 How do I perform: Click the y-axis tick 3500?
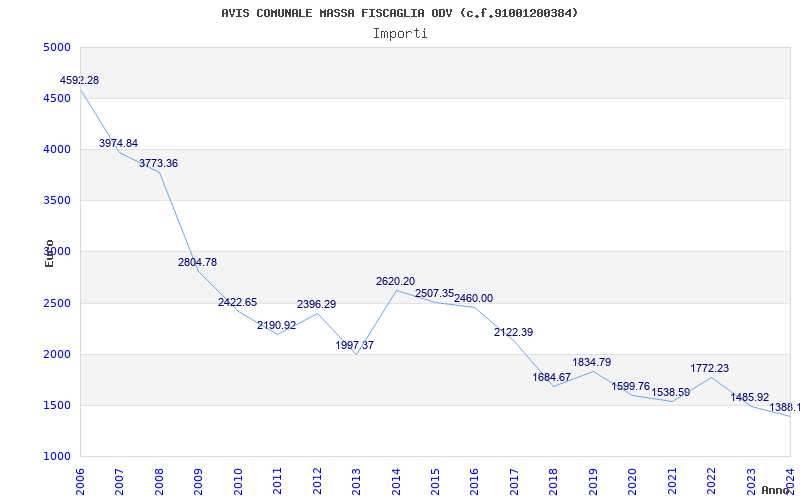click(57, 201)
